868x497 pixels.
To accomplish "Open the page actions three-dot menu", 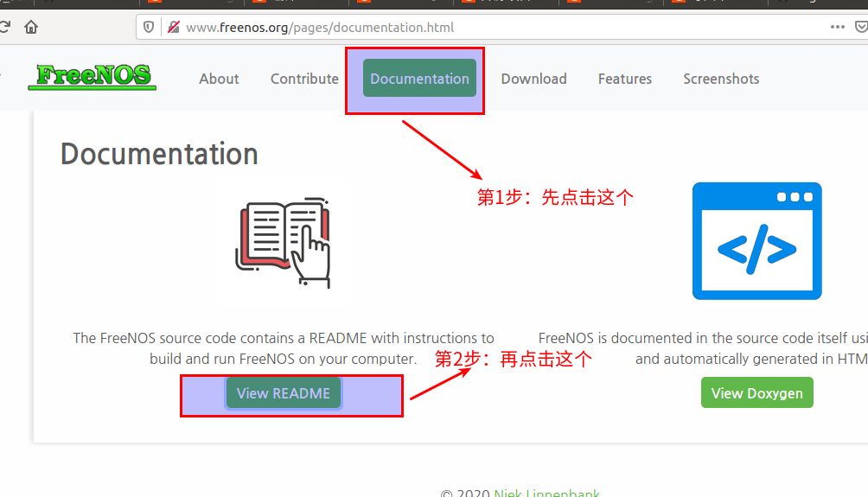I will [x=837, y=27].
